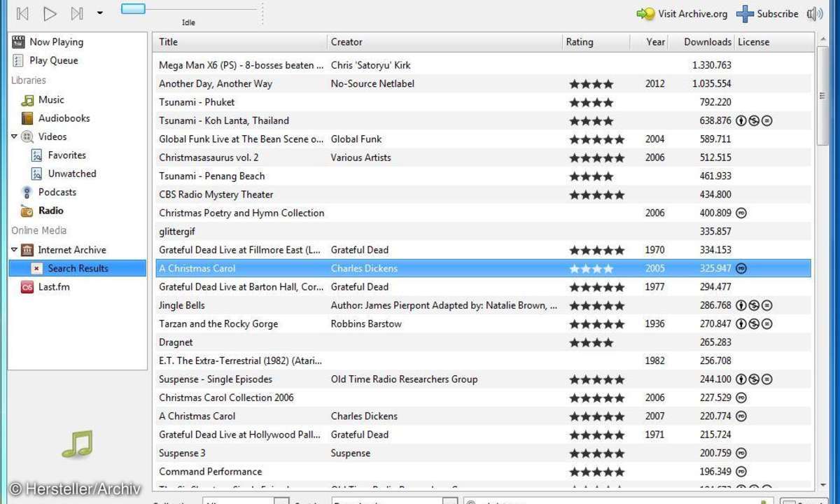
Task: Click the Subscribe button
Action: pyautogui.click(x=767, y=13)
